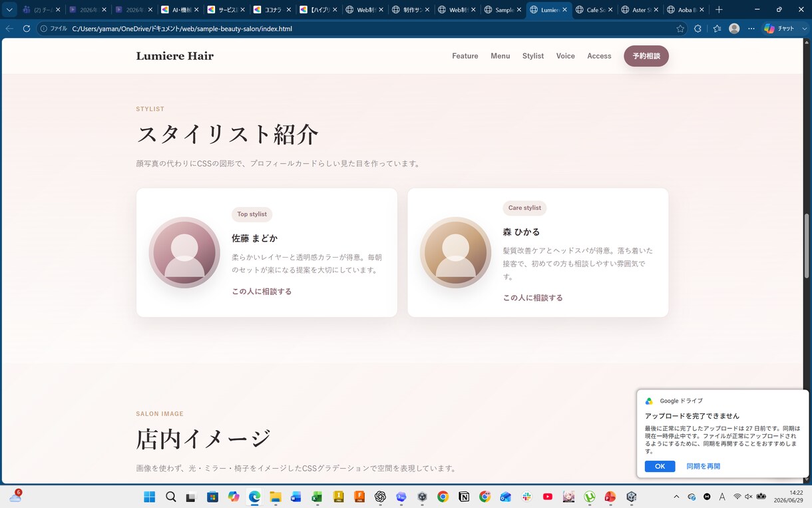Add this page to favorites with the star
This screenshot has height=508, width=812.
click(680, 29)
